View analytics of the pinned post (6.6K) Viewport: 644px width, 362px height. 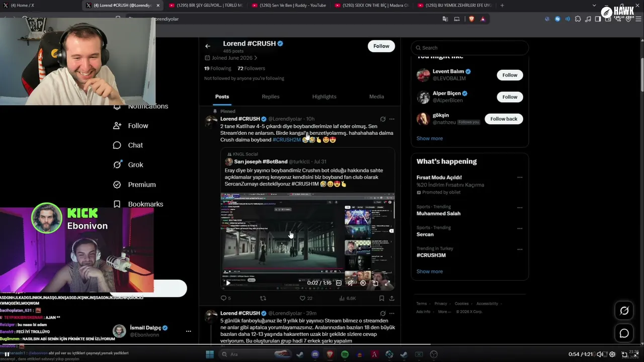pos(347,298)
